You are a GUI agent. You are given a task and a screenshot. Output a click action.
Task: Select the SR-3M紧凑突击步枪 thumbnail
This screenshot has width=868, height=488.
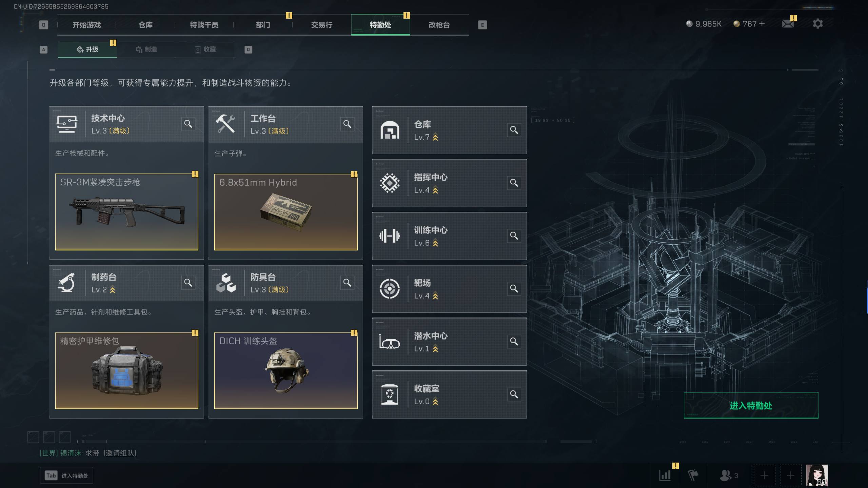(127, 212)
